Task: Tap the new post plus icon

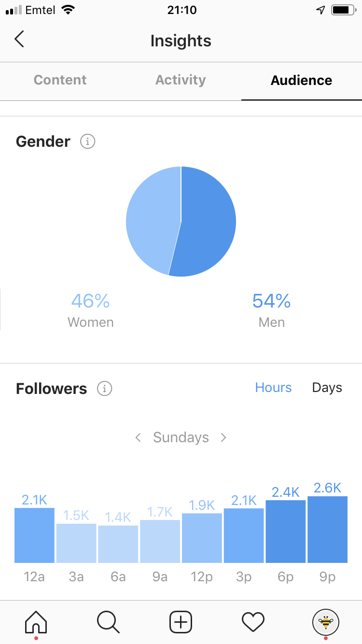Action: [x=181, y=622]
